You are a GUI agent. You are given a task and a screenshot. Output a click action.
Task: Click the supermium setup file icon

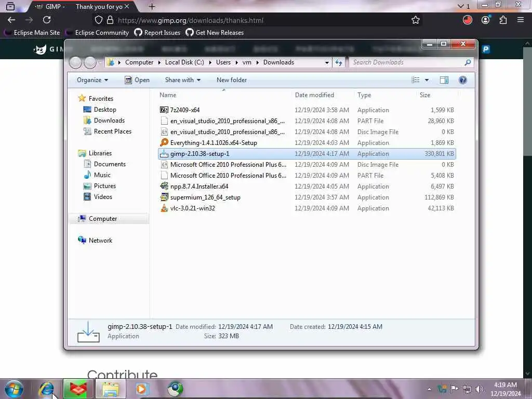pos(164,197)
